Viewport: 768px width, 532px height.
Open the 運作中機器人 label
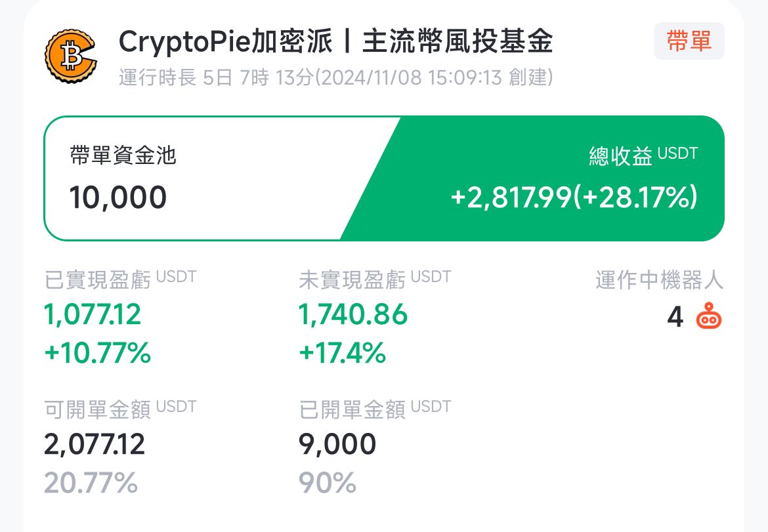point(659,280)
